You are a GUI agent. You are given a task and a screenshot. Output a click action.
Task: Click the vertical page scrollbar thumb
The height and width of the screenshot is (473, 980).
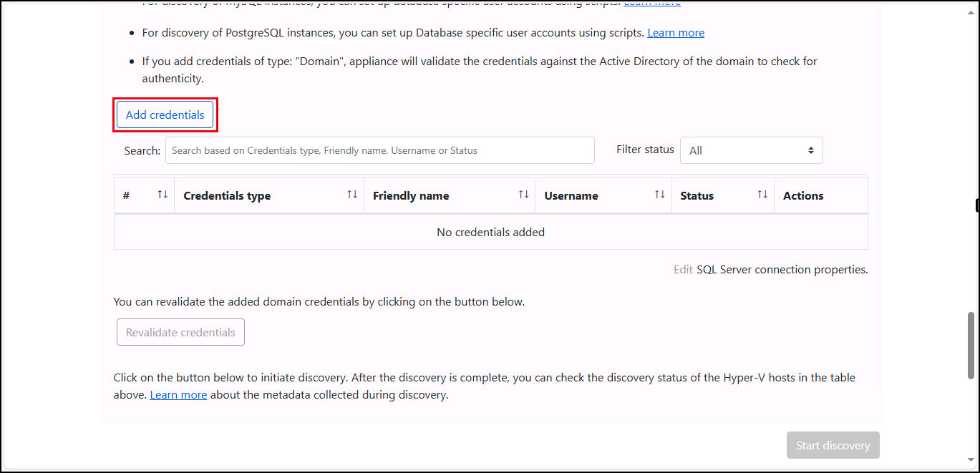[971, 345]
